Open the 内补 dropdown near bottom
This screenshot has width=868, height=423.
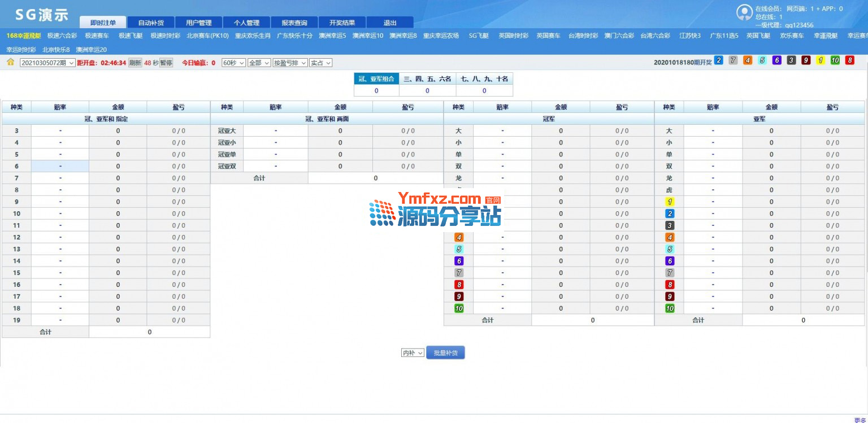(x=413, y=353)
